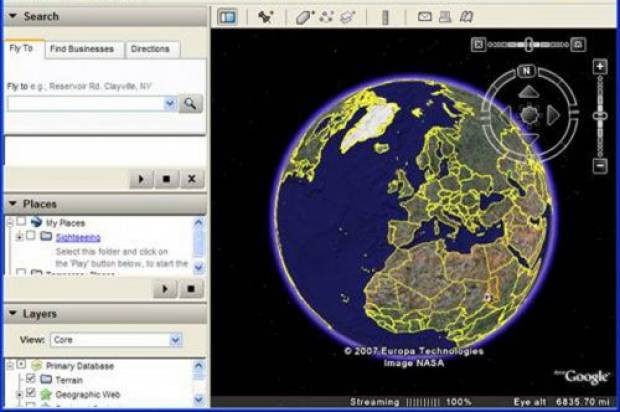Toggle the Sightseeing folder checkbox
This screenshot has height=412, width=620.
(31, 236)
